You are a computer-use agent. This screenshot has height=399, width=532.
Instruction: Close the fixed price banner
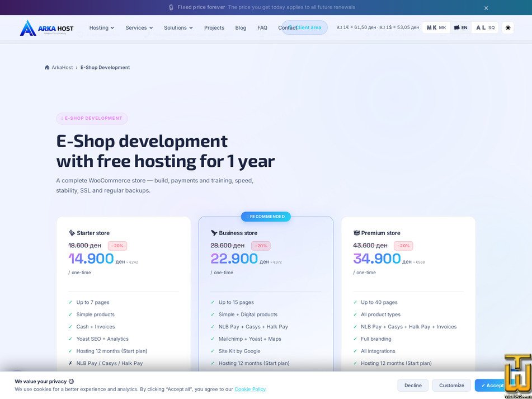pyautogui.click(x=486, y=8)
